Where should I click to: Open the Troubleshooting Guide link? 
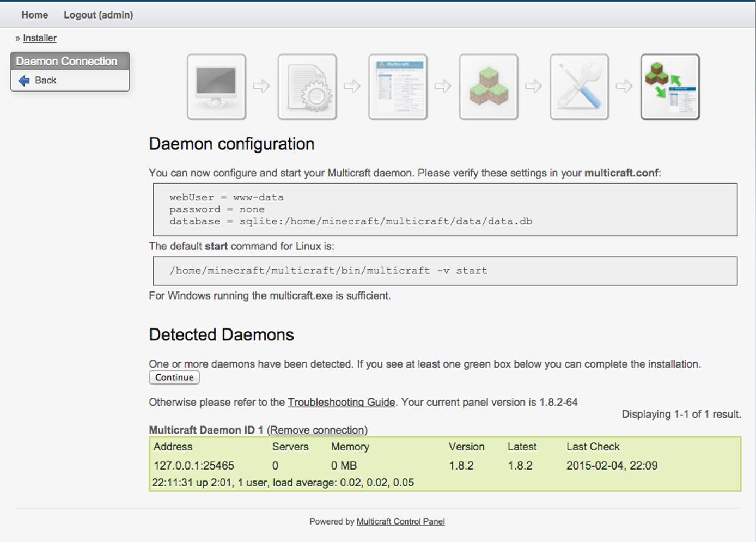342,403
